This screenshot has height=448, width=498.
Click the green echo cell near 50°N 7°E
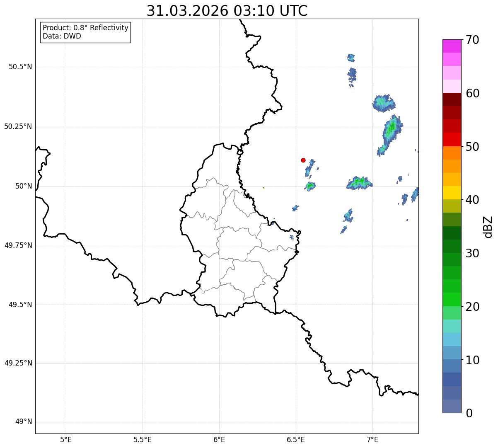pyautogui.click(x=359, y=183)
